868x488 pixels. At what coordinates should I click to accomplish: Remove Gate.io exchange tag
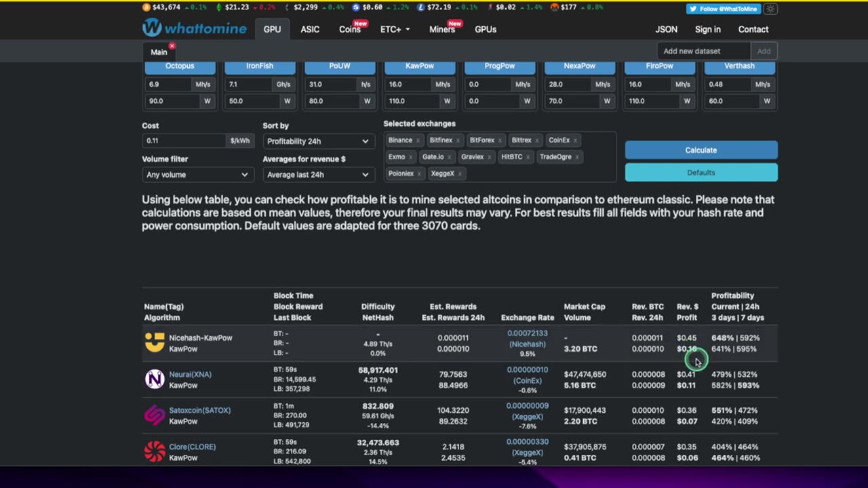click(x=449, y=157)
